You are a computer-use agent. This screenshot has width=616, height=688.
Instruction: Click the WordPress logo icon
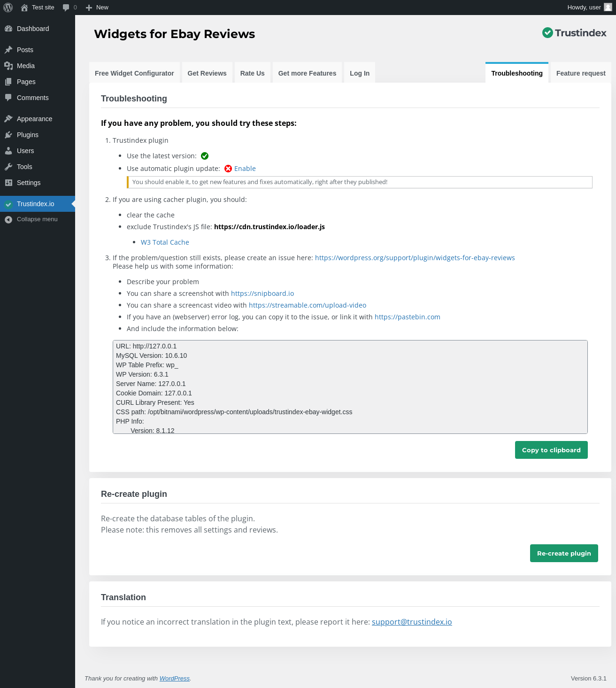pos(8,8)
